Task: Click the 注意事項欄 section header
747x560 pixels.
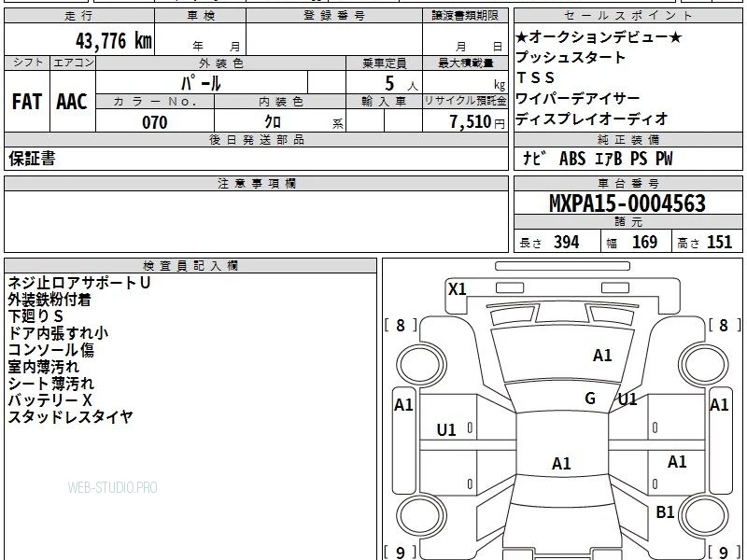Action: pyautogui.click(x=256, y=183)
